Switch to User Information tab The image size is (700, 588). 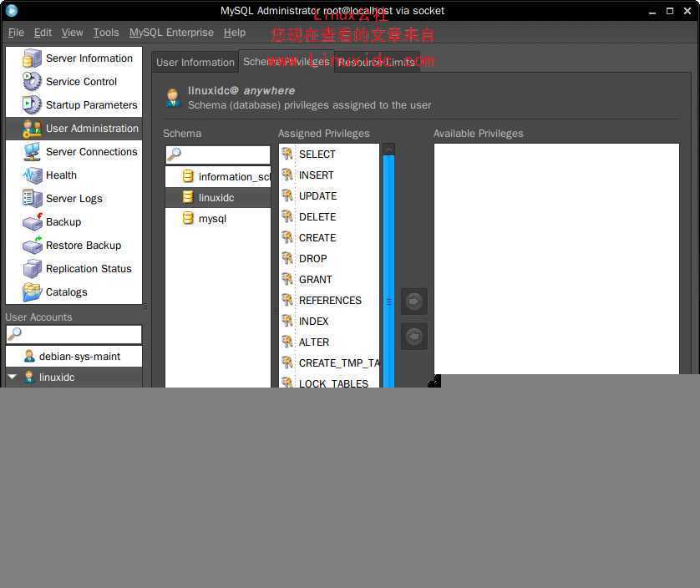pos(195,63)
